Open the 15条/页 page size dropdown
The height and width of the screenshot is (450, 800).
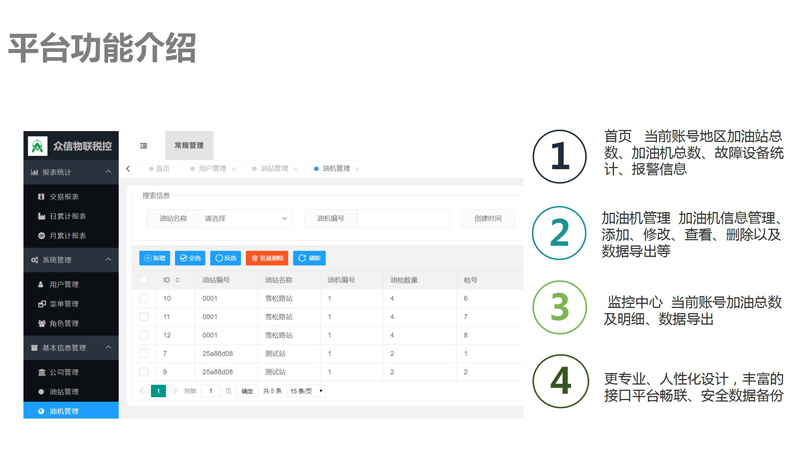point(306,391)
